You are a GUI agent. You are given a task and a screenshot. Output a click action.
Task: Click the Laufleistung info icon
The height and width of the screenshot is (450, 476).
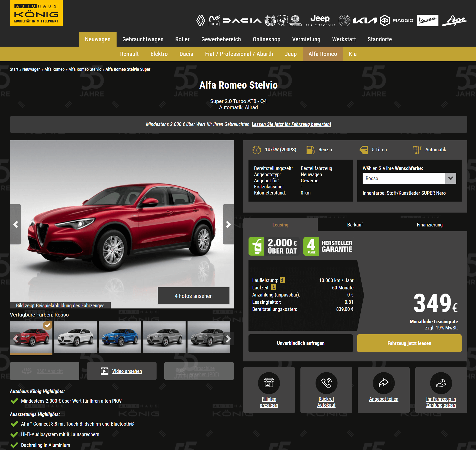coord(282,280)
